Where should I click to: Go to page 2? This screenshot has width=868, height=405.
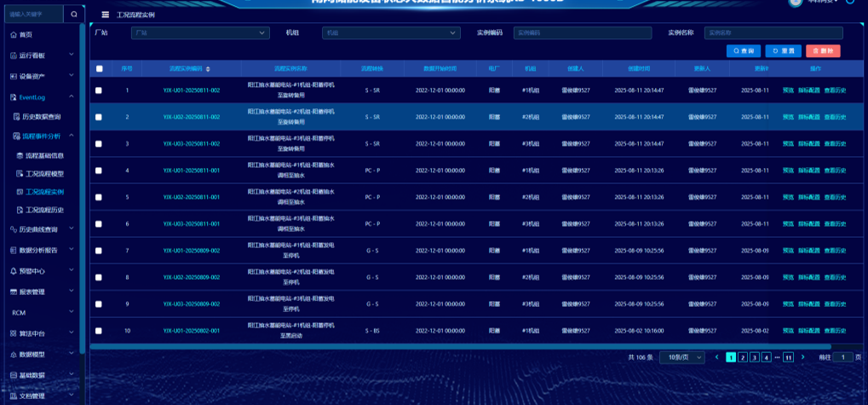tap(742, 357)
